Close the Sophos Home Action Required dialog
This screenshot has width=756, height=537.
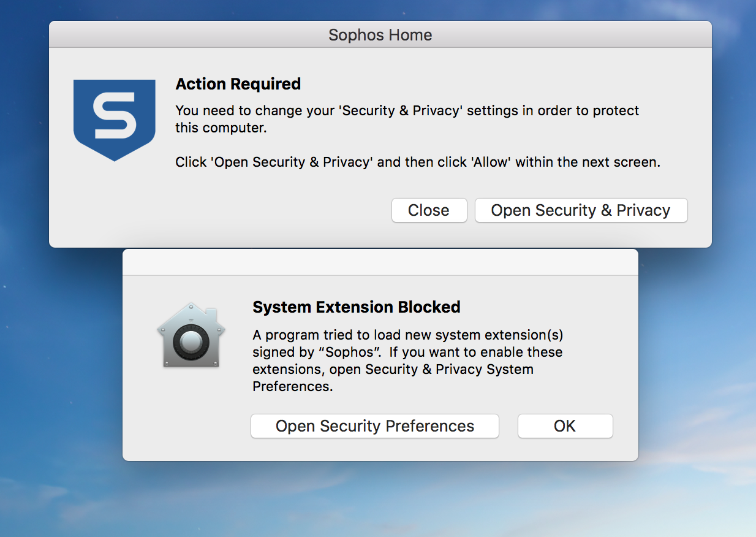click(x=429, y=210)
